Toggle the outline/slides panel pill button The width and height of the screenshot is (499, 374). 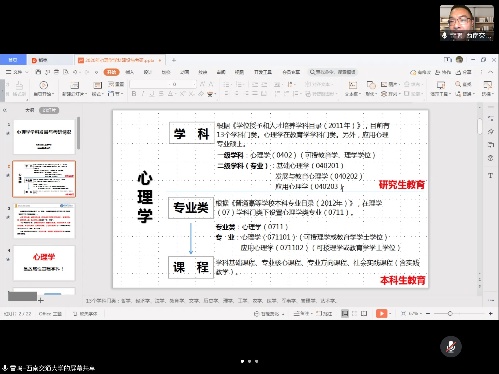(49, 110)
